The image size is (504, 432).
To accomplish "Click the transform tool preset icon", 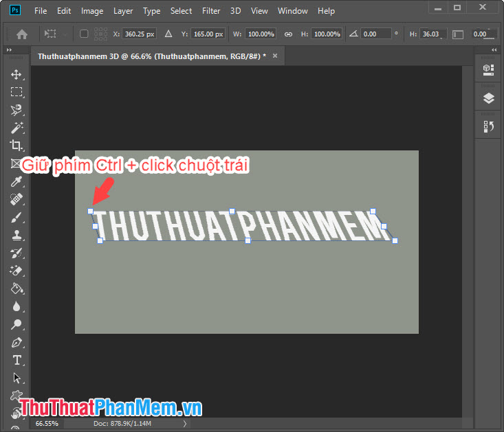I will tap(50, 34).
